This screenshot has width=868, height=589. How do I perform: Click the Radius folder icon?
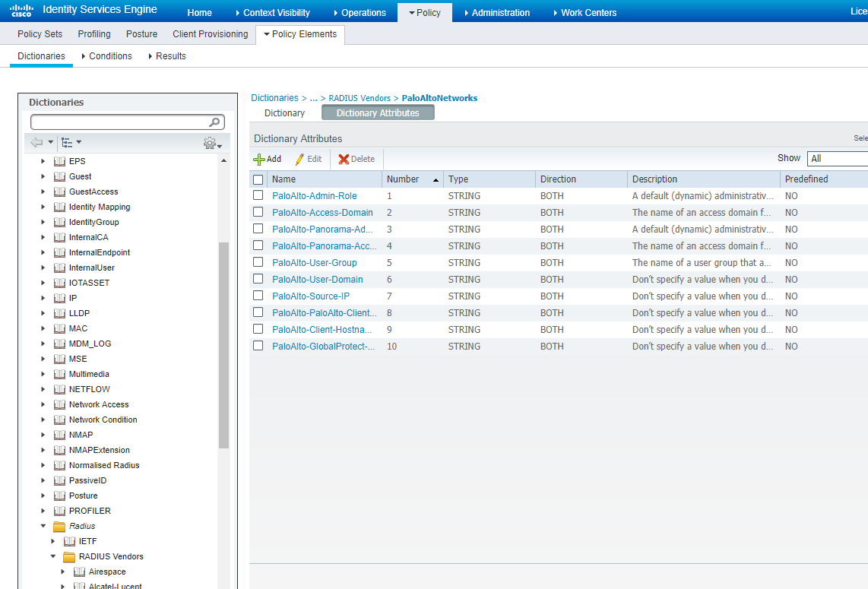tap(59, 526)
